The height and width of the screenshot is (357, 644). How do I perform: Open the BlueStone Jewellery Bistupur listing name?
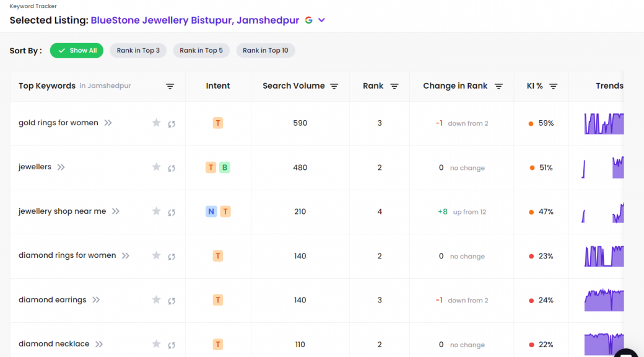(194, 20)
